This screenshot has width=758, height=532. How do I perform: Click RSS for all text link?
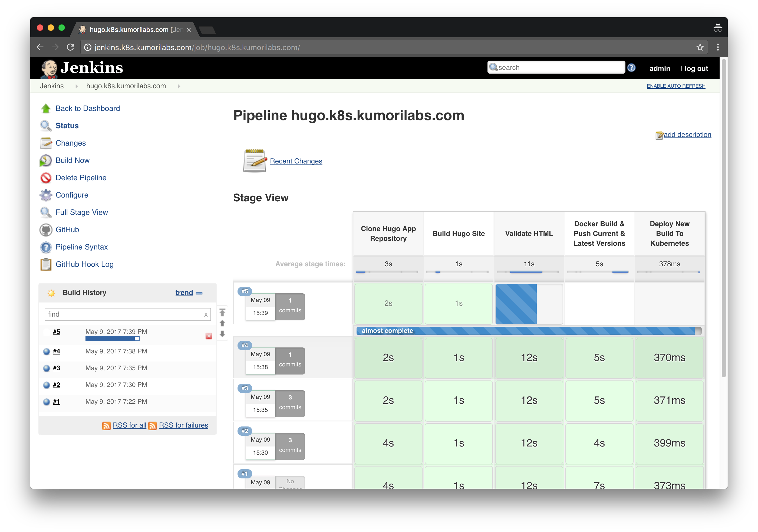129,425
